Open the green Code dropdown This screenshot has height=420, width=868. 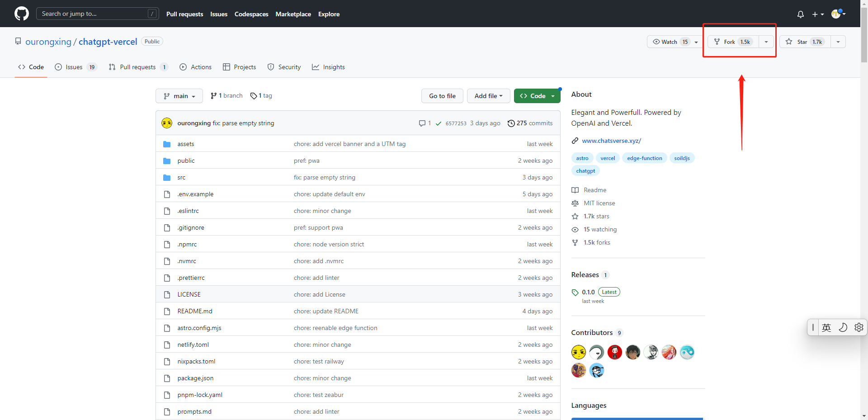click(x=537, y=96)
